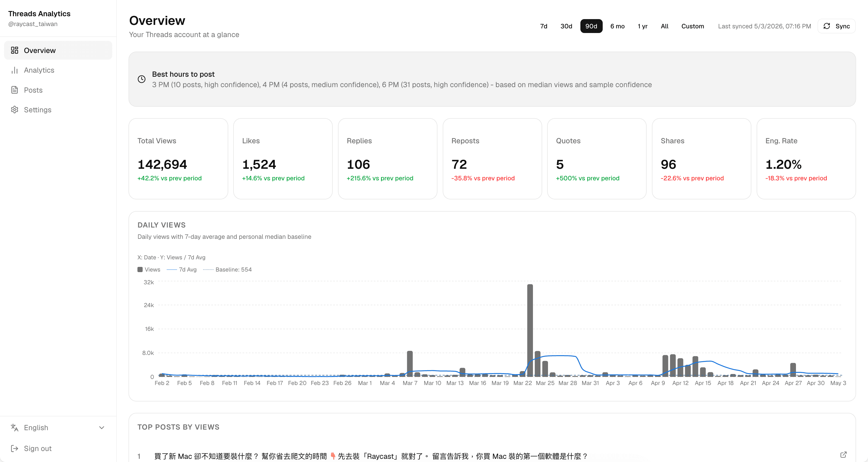Image resolution: width=868 pixels, height=462 pixels.
Task: Click the Sync button
Action: [836, 26]
